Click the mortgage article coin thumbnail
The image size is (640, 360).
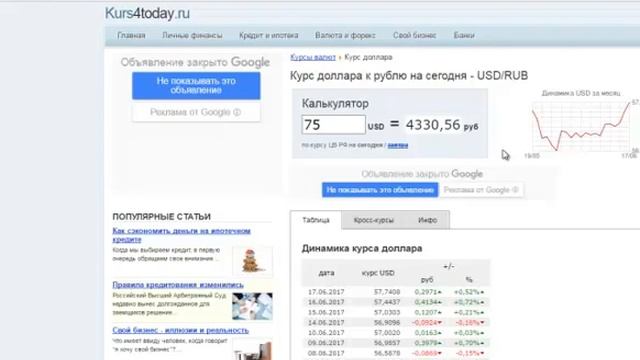[x=252, y=260]
